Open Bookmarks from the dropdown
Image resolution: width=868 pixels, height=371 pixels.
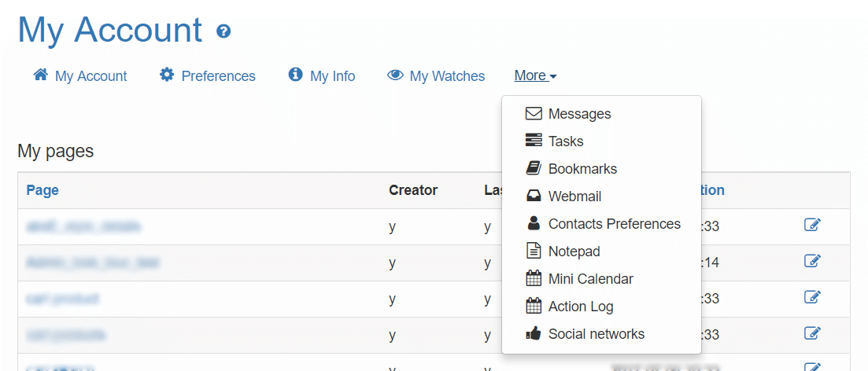point(582,169)
